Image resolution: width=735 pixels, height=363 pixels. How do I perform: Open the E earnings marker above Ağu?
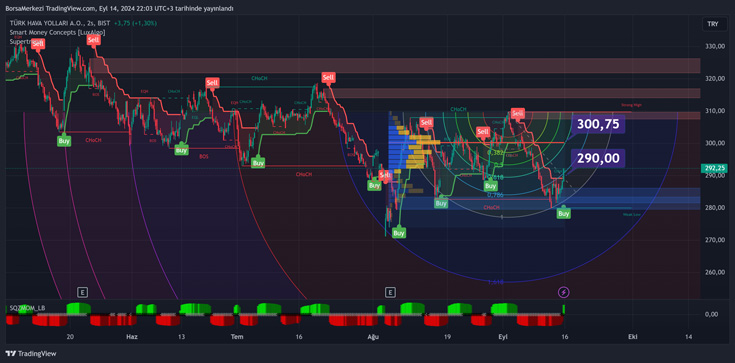tap(390, 293)
